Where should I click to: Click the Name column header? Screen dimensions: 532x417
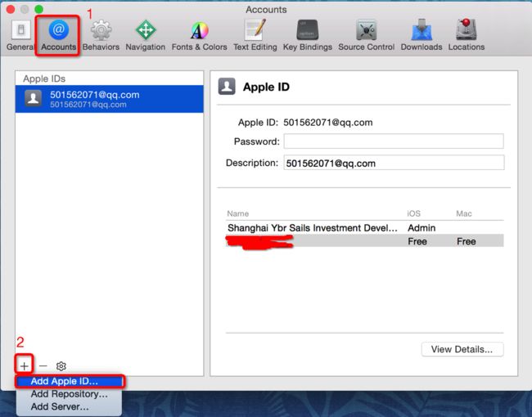(238, 213)
